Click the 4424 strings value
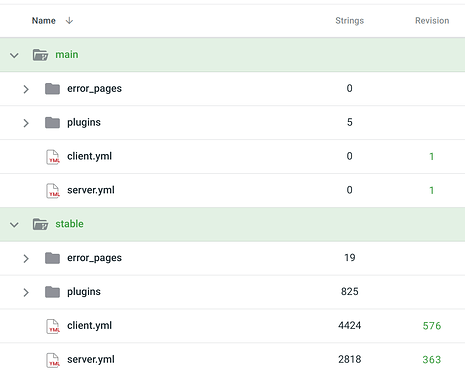The height and width of the screenshot is (375, 465). pyautogui.click(x=349, y=325)
